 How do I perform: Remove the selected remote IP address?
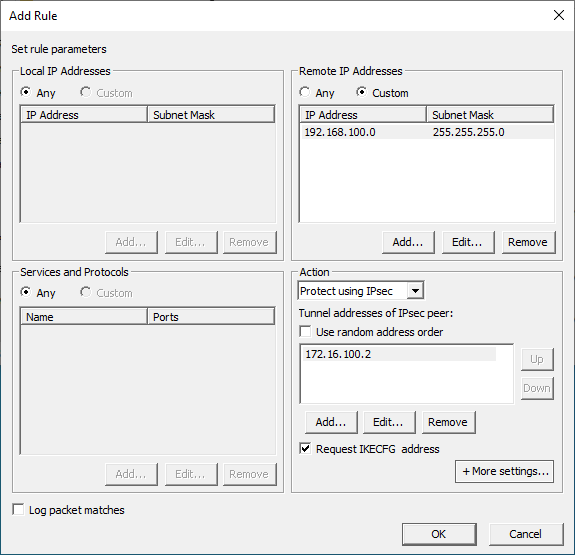click(528, 242)
